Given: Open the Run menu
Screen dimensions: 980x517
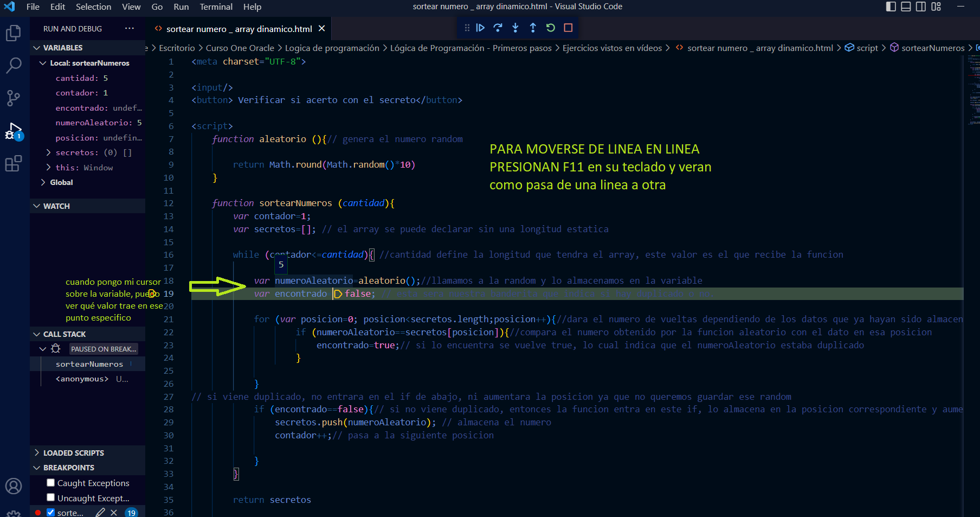Looking at the screenshot, I should 181,7.
